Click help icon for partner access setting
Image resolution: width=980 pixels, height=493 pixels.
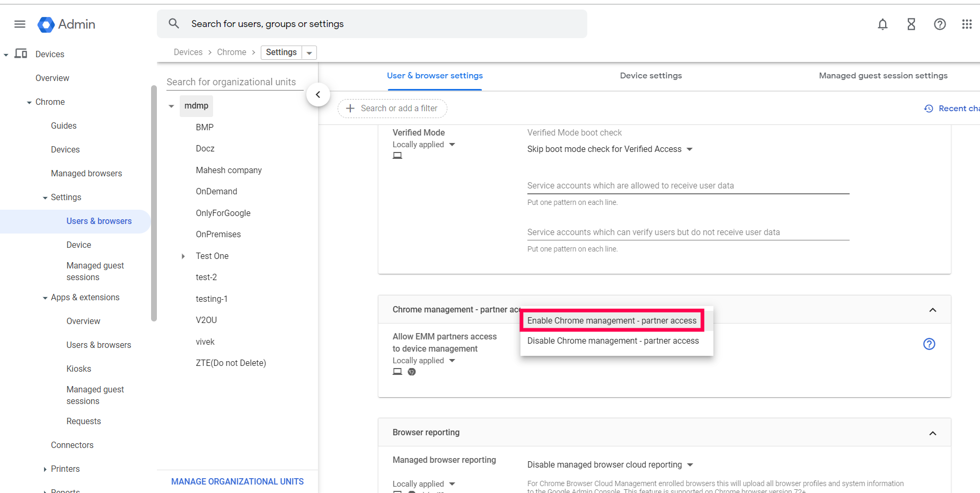point(929,344)
